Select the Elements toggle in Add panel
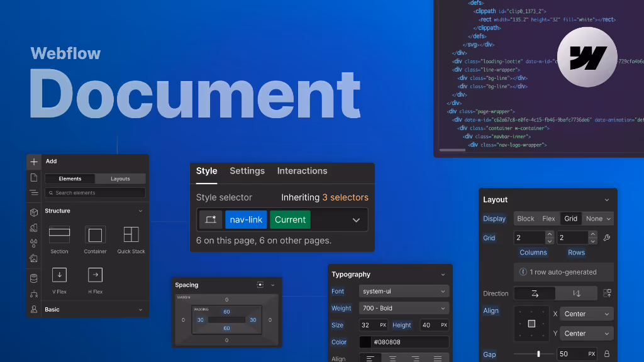 [x=70, y=178]
